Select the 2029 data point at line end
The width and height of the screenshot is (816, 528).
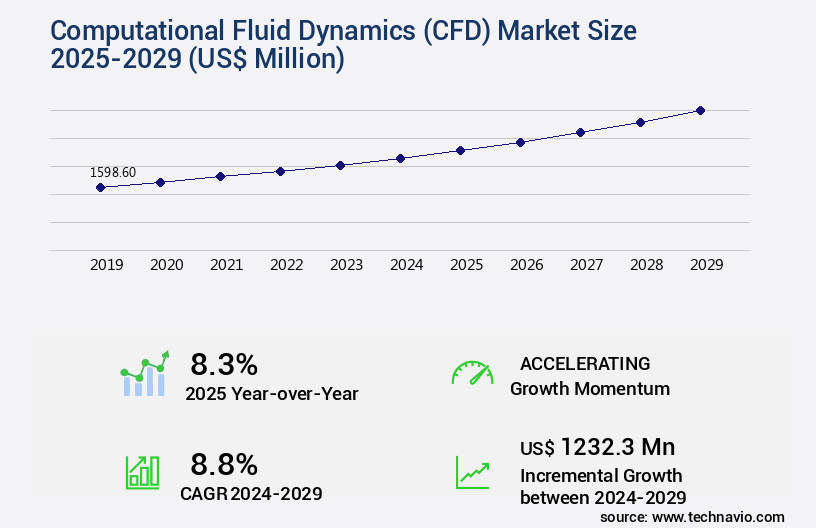pyautogui.click(x=700, y=110)
